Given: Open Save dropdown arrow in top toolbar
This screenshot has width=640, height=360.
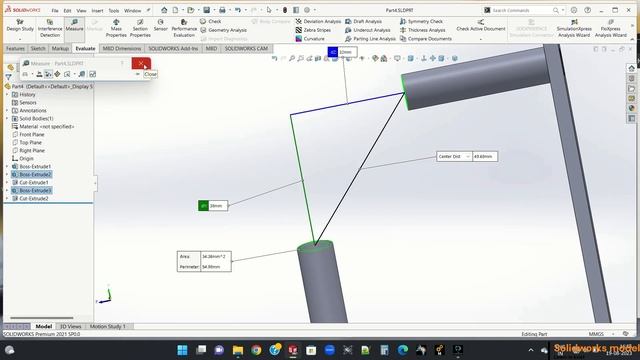Looking at the screenshot, I should coord(214,10).
